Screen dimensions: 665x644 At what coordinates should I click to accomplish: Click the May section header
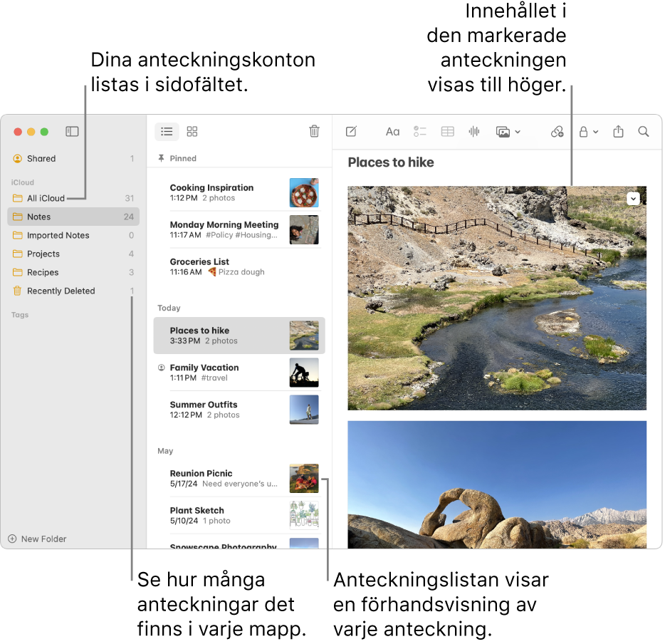(165, 451)
